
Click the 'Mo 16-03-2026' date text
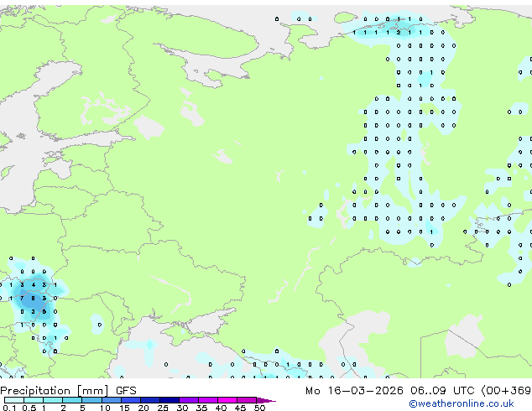coord(354,391)
